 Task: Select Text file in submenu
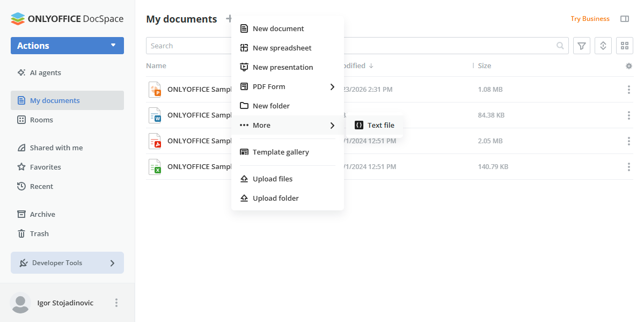click(375, 125)
